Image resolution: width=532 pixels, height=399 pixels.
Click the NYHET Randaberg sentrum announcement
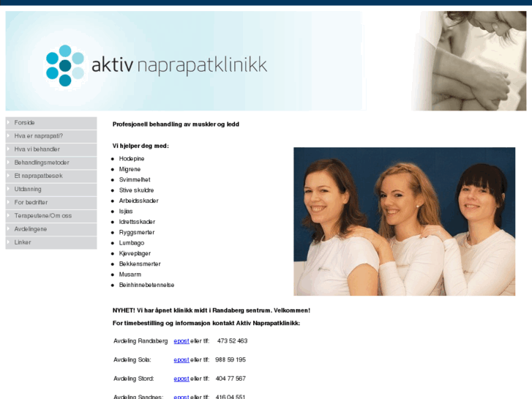click(x=211, y=310)
